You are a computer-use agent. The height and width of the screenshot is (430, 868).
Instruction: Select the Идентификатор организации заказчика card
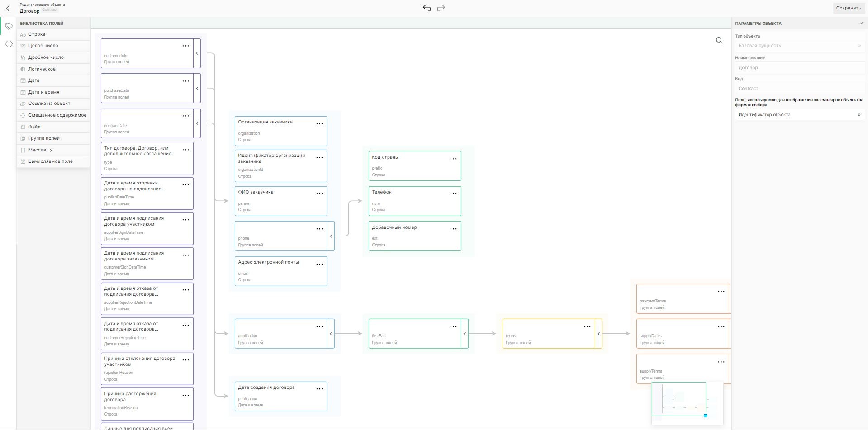click(x=281, y=166)
